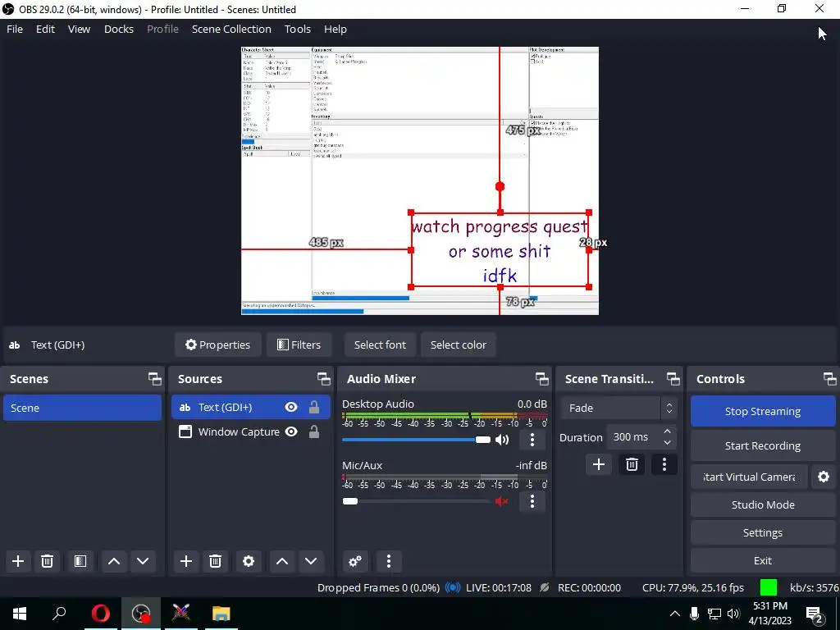This screenshot has height=630, width=840.
Task: Open source Properties button
Action: 217,345
